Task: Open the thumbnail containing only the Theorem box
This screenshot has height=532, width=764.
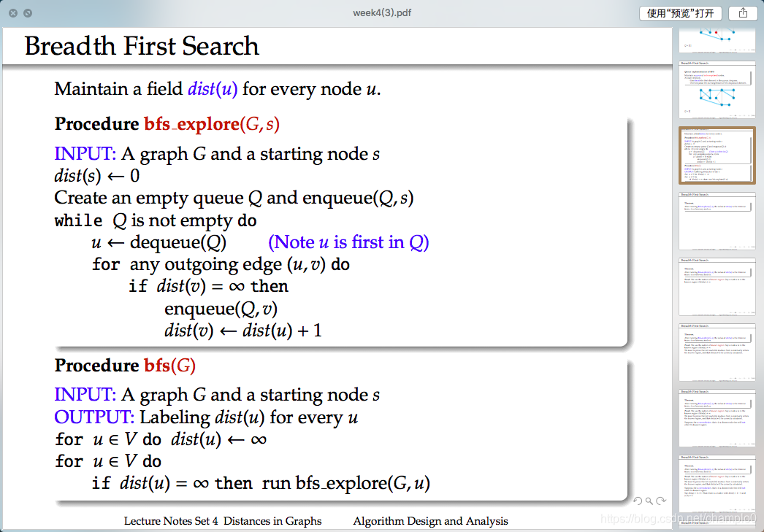Action: pos(717,221)
